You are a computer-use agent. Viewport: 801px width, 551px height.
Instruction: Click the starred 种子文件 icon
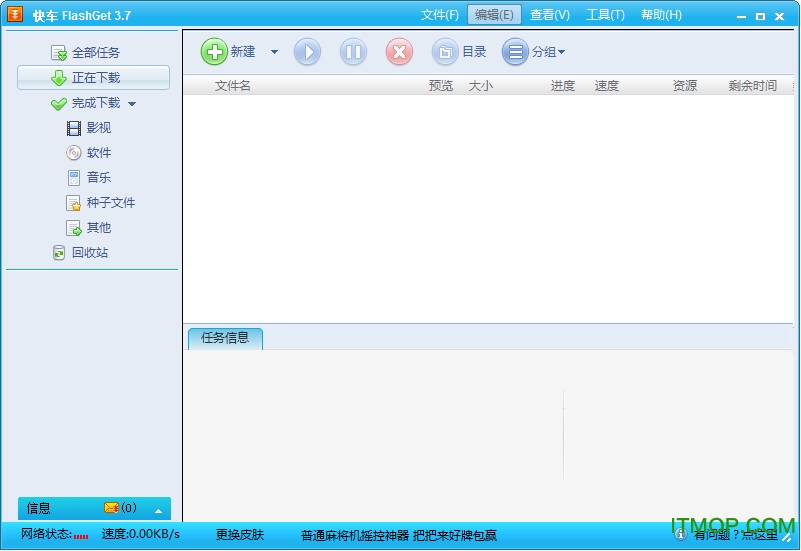74,203
